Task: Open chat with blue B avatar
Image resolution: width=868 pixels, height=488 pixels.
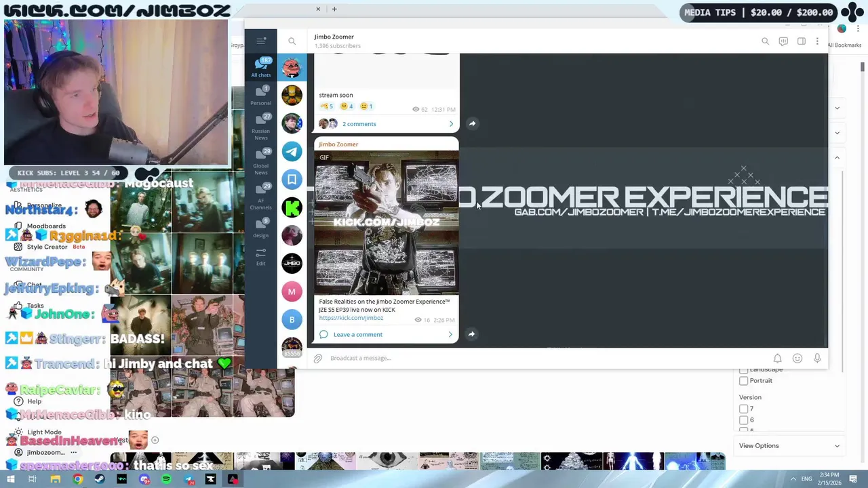Action: click(292, 319)
